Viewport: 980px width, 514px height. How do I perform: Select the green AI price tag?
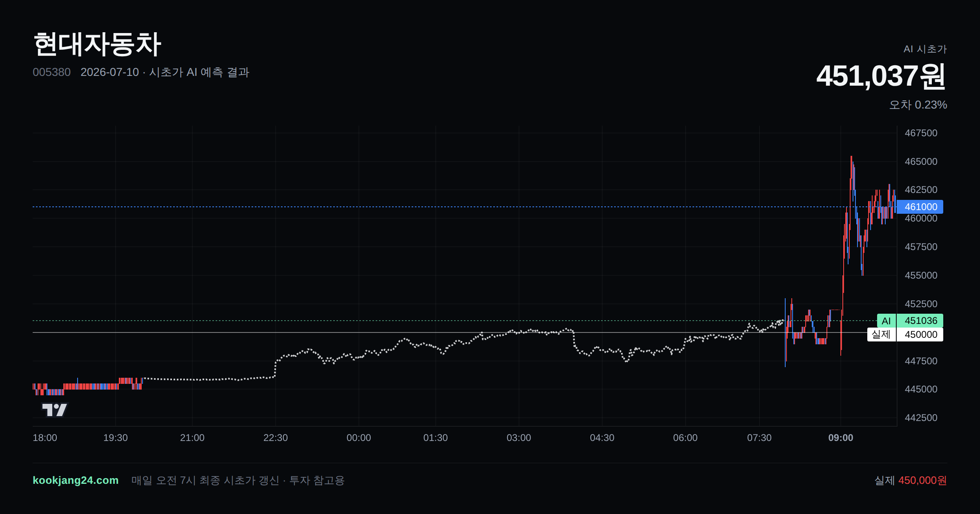[x=886, y=321]
